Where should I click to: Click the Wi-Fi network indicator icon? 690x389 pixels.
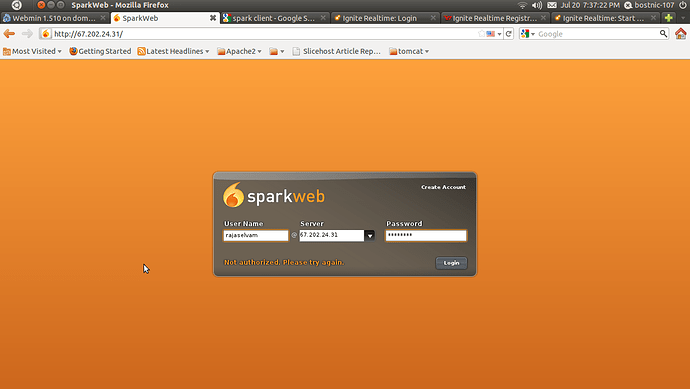[x=522, y=5]
